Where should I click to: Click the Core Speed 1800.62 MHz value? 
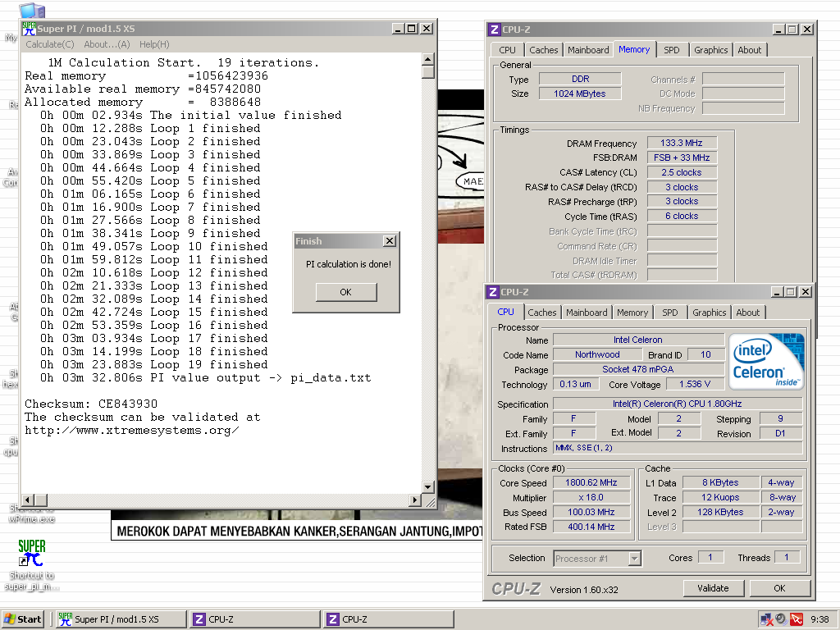(591, 482)
